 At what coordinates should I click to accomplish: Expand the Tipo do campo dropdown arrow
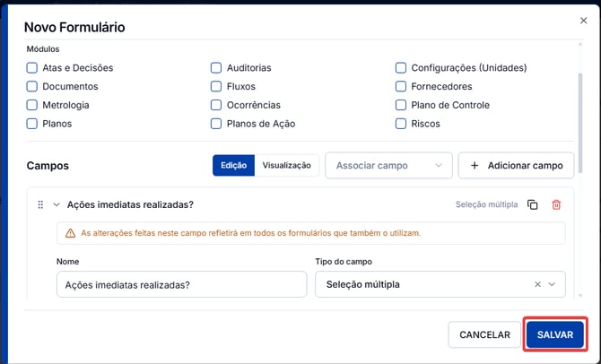point(552,284)
